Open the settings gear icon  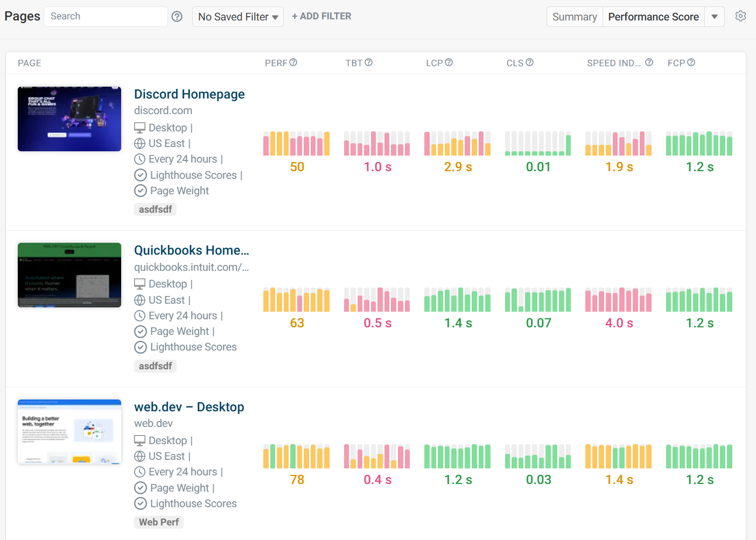coord(740,16)
